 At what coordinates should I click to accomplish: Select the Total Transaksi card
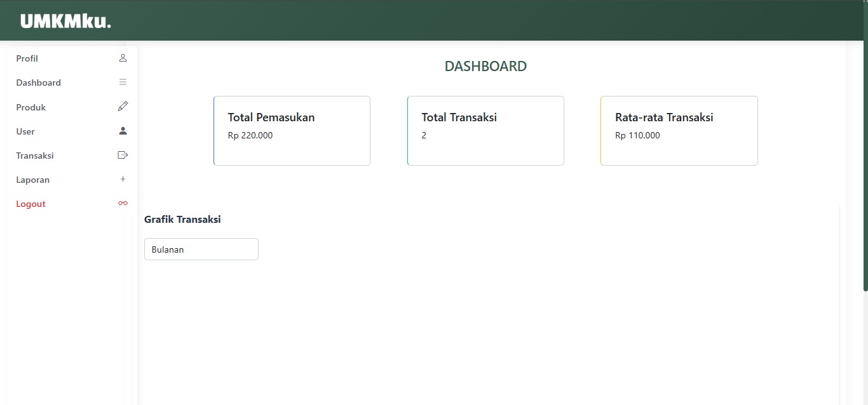(x=485, y=131)
